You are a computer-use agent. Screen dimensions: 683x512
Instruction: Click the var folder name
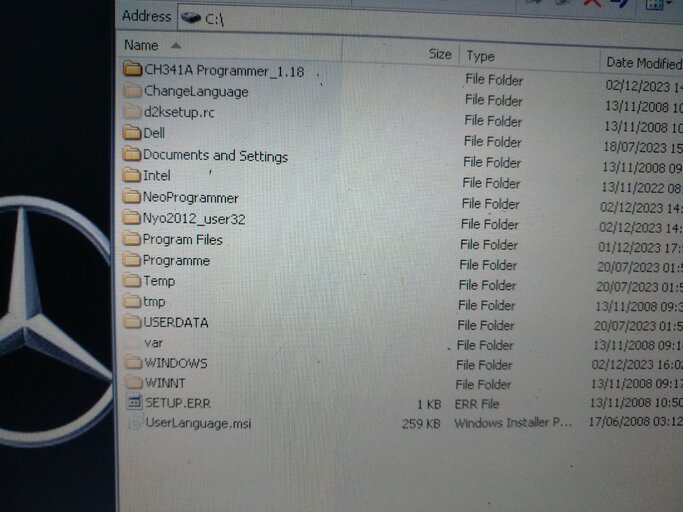pos(153,342)
